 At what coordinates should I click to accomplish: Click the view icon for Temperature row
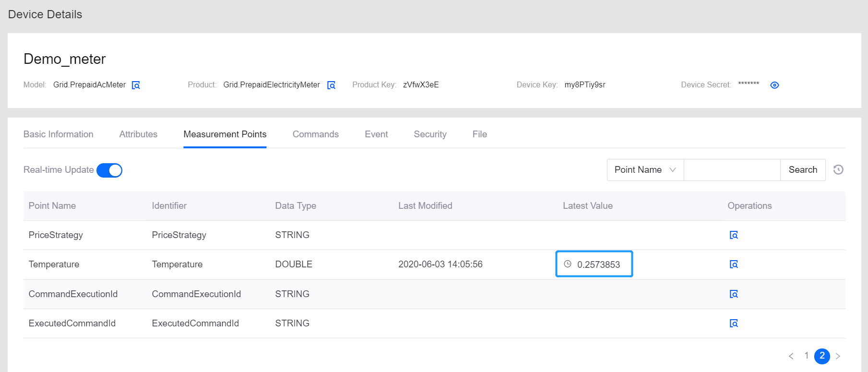point(734,264)
